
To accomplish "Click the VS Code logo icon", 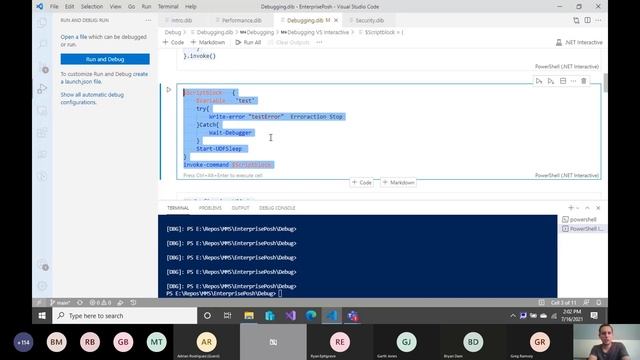I will (x=39, y=7).
